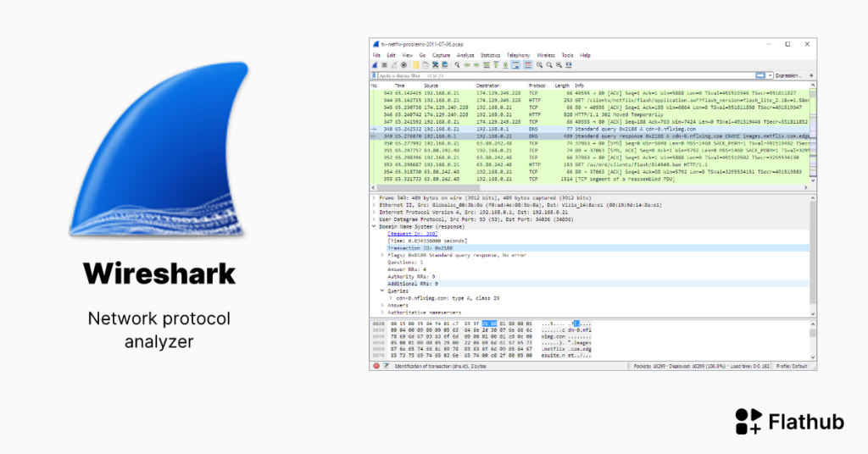Viewport: 868px width, 454px height.
Task: Click the Profile: Default status entry
Action: [792, 366]
